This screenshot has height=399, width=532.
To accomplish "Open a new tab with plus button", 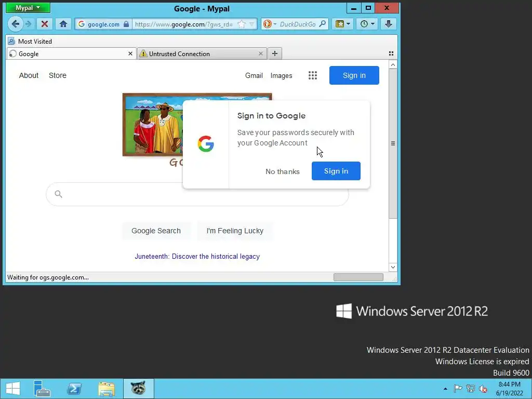I will (x=275, y=54).
